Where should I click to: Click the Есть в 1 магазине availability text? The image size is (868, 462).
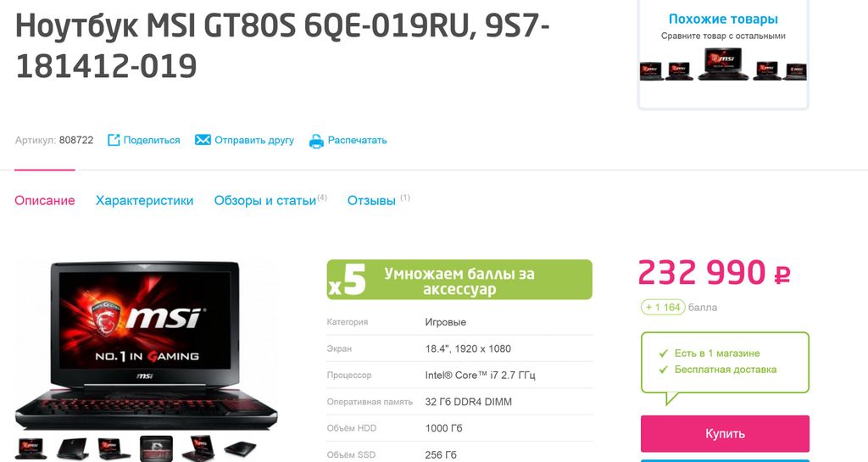[x=717, y=353]
